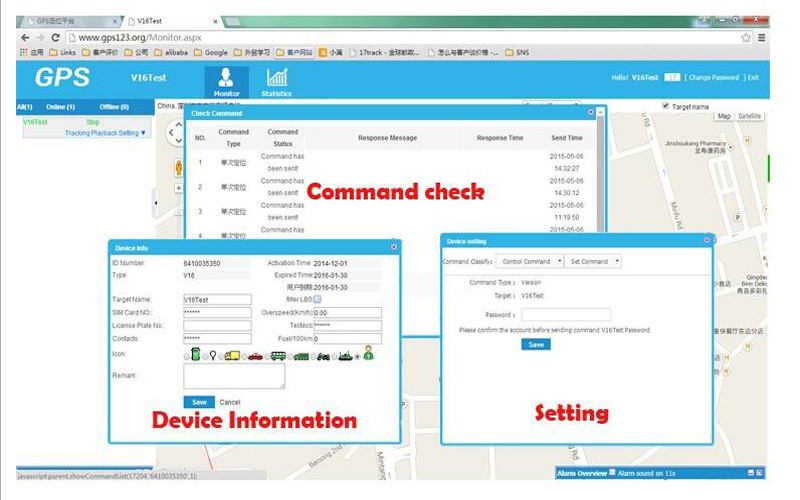Image resolution: width=800 pixels, height=500 pixels.
Task: Open the Control Command dropdown
Action: click(x=528, y=261)
